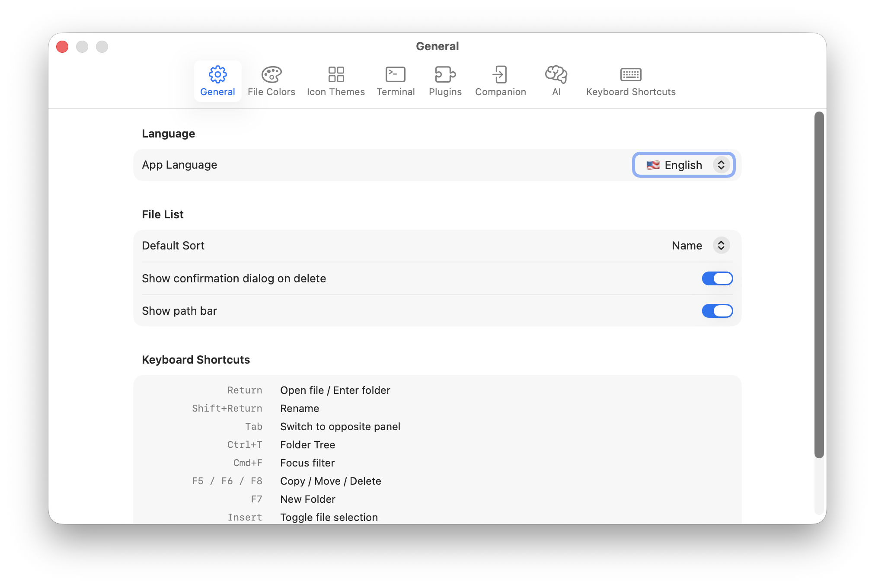Open the Keyboard Shortcuts keyboard icon
875x588 pixels.
(631, 74)
